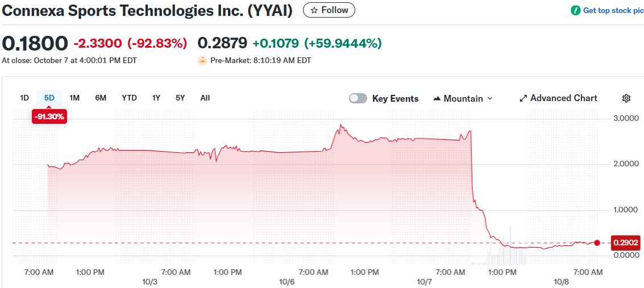Select the 1D time range tab
Viewport: 644px width, 288px height.
pos(24,98)
